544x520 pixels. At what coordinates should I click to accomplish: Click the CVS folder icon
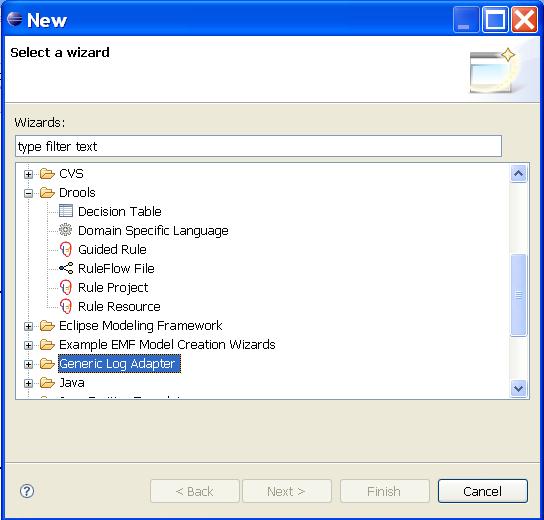[47, 173]
